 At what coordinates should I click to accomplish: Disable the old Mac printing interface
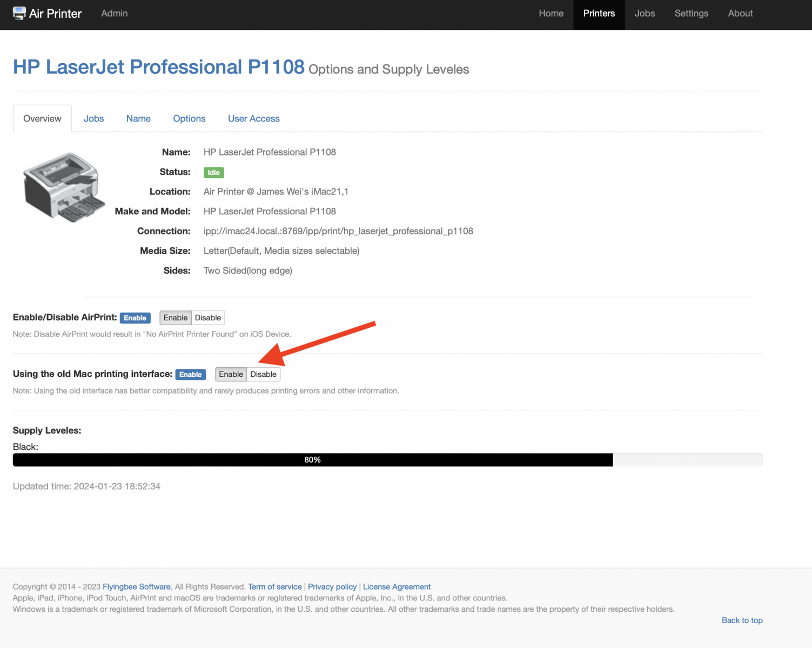[264, 374]
